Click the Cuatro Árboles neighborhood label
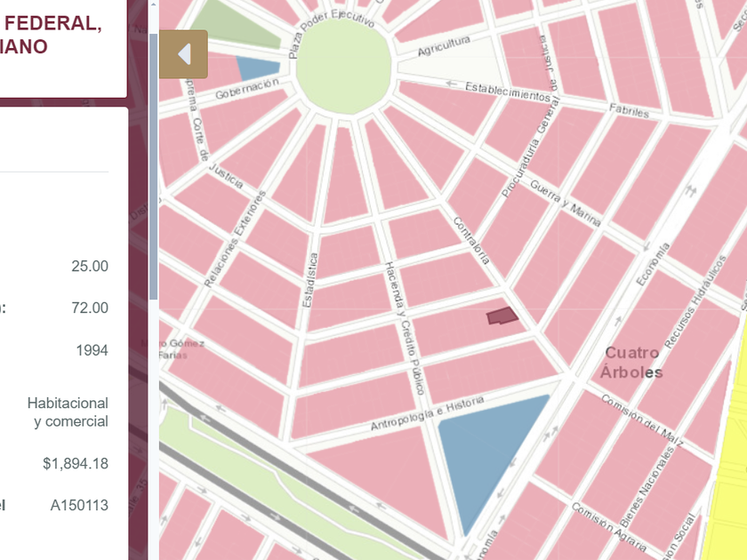 [x=631, y=363]
